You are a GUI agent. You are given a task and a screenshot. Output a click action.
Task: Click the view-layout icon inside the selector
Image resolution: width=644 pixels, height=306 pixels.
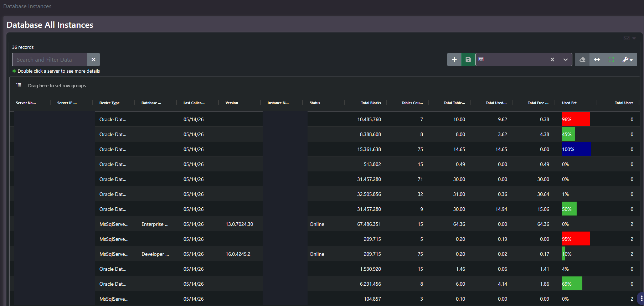tap(481, 59)
